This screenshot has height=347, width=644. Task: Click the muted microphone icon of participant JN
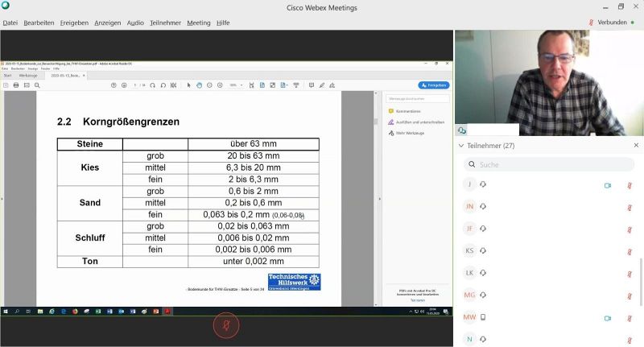point(630,207)
